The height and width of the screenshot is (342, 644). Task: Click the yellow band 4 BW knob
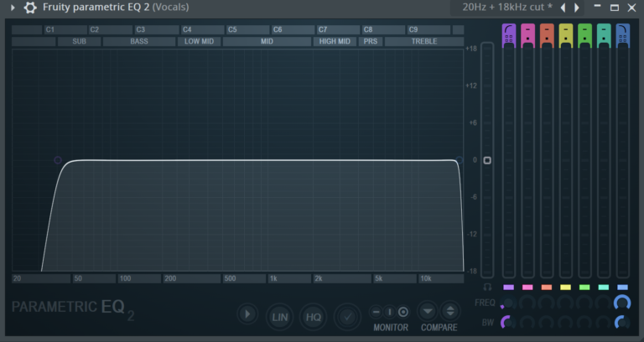point(565,323)
